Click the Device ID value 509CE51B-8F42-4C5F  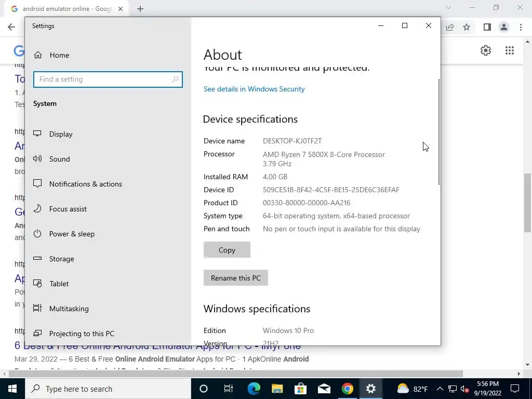click(331, 190)
